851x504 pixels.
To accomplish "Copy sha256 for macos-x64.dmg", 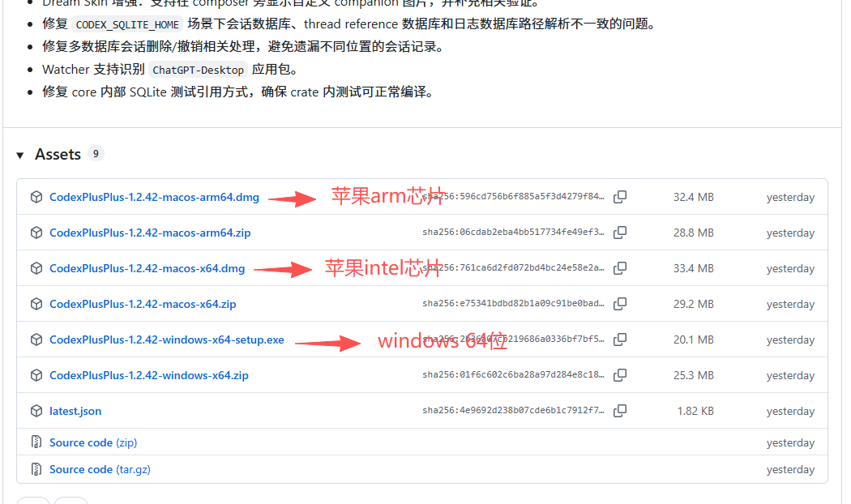I will coord(620,268).
